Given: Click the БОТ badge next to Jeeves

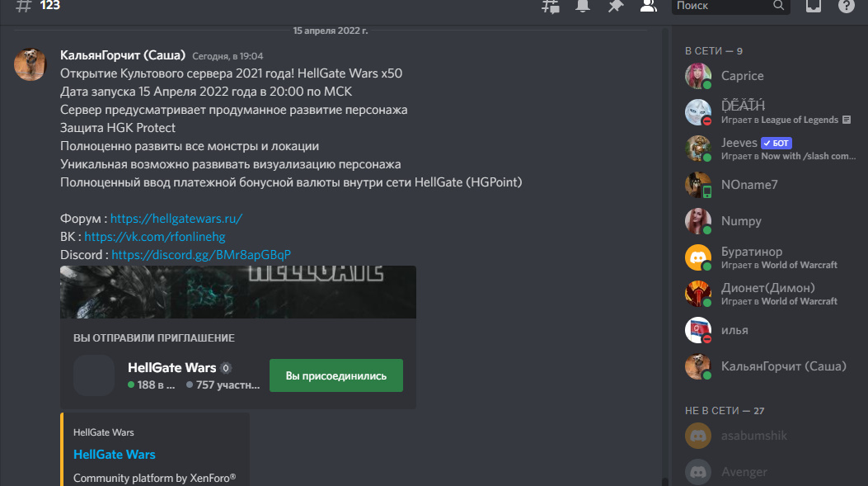Looking at the screenshot, I should tap(777, 143).
